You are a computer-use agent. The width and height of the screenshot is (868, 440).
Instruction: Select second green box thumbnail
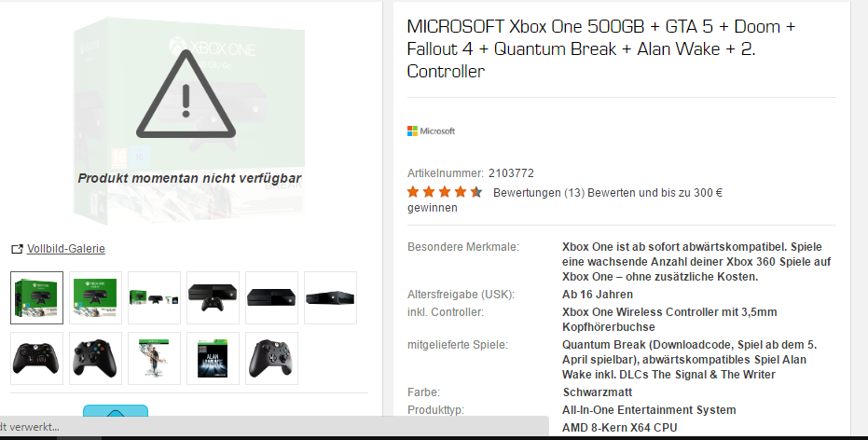96,297
